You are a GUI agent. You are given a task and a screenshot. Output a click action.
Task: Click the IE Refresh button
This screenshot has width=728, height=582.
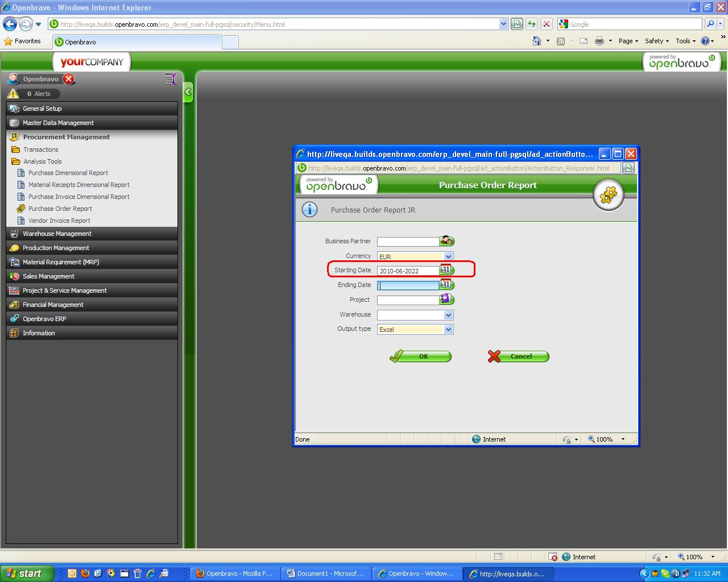coord(532,24)
